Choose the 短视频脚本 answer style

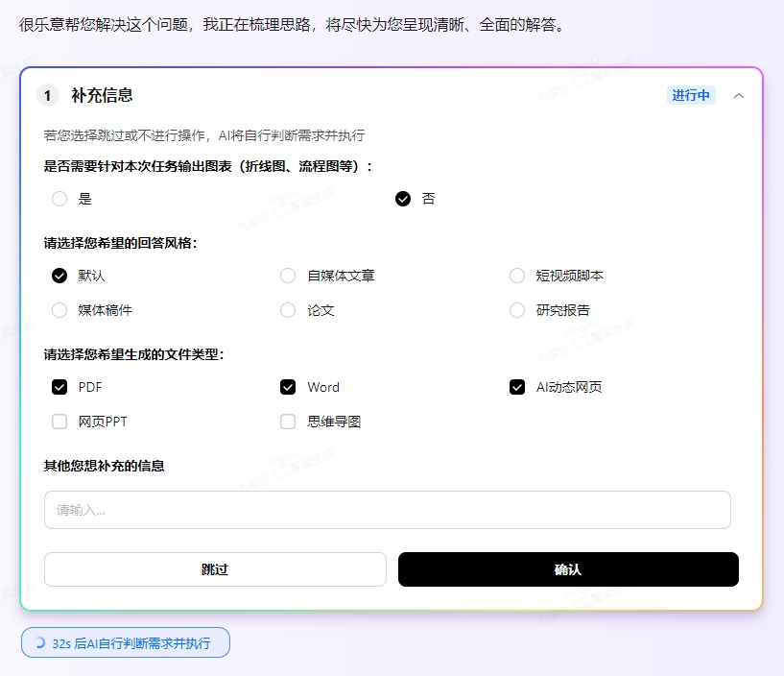[x=517, y=276]
